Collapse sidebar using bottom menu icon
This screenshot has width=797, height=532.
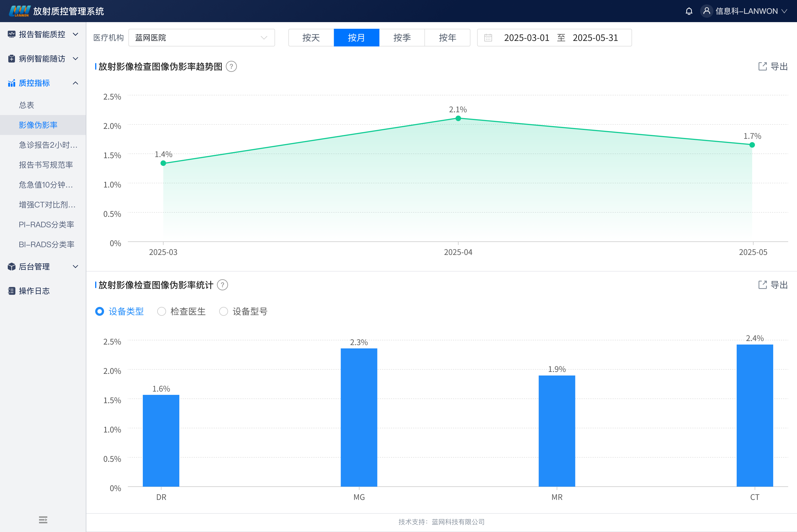pos(43,520)
